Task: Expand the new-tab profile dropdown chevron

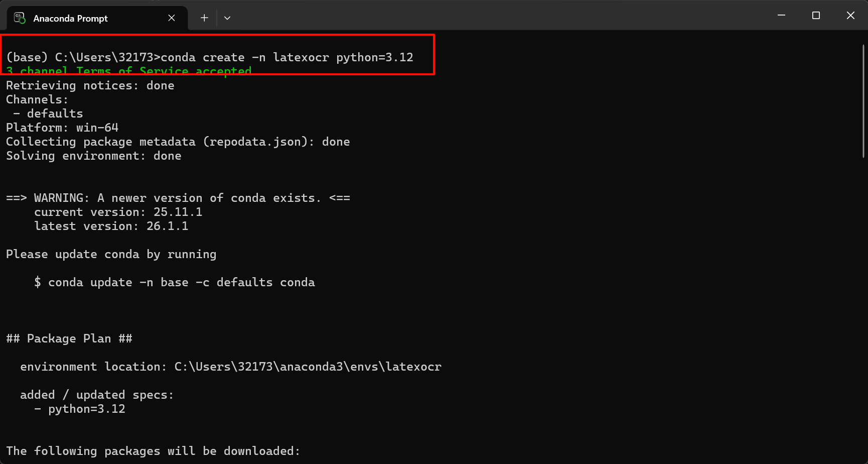Action: coord(227,18)
